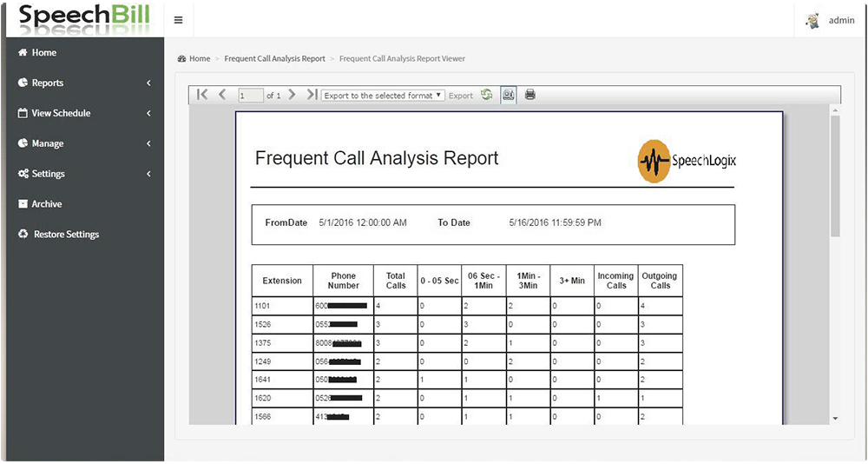Open Archive from the sidebar

[47, 204]
